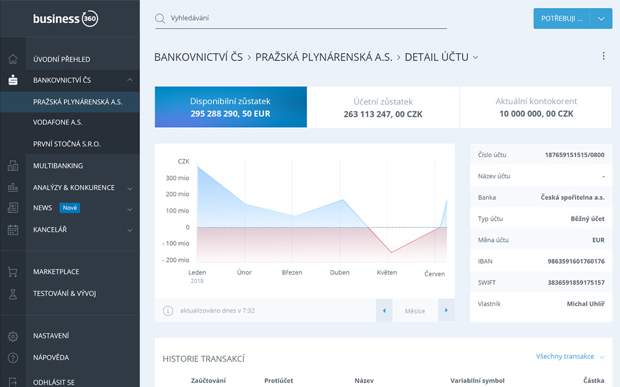
Task: Click the Nastavení gear icon
Action: click(x=13, y=336)
